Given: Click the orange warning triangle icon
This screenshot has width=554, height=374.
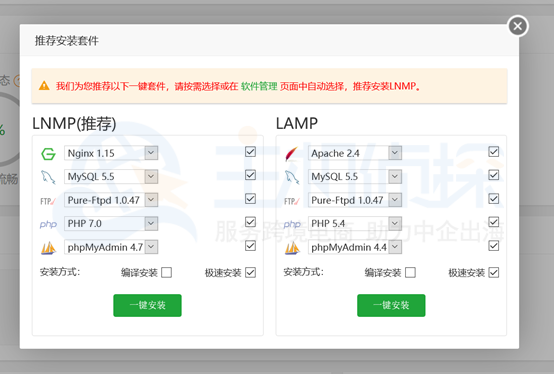Looking at the screenshot, I should coord(44,86).
